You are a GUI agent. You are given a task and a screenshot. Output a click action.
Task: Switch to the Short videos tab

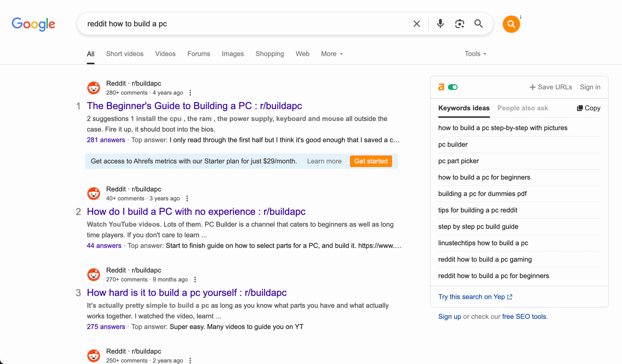pyautogui.click(x=125, y=54)
